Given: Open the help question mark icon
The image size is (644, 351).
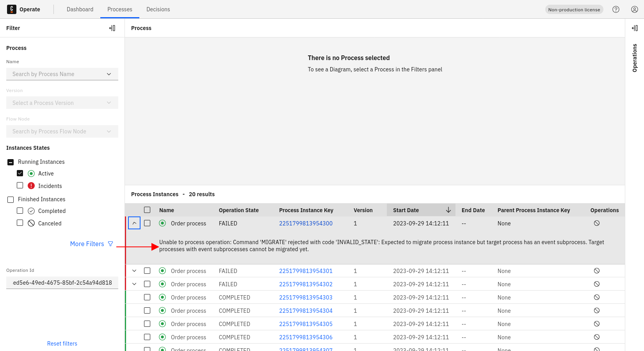Looking at the screenshot, I should (x=616, y=9).
